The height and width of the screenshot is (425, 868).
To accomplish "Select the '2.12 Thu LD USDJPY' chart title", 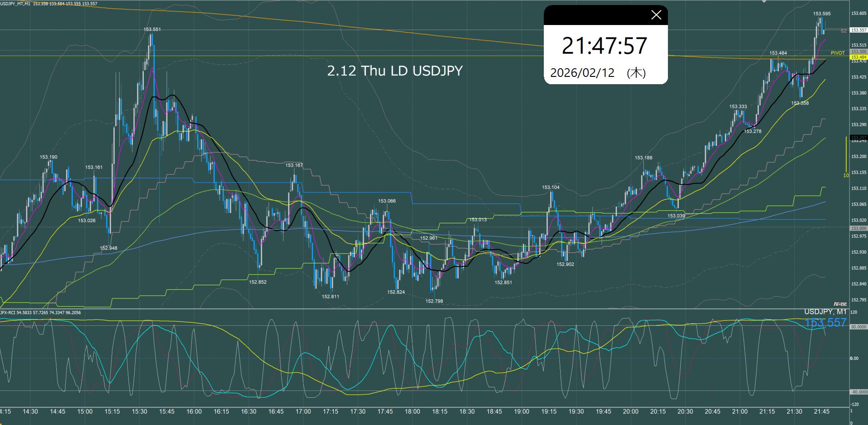I will (395, 71).
